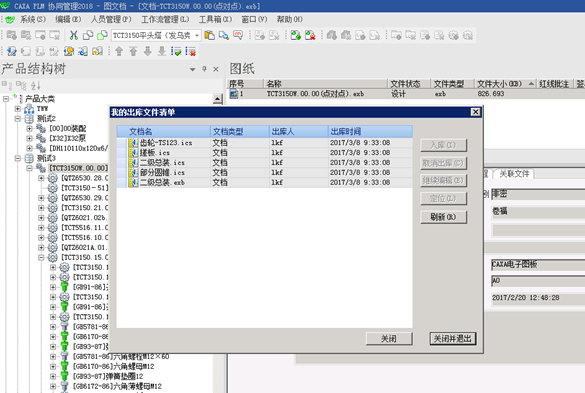Screen dimensions: 585x393
Task: Click the A0 input field
Action: pyautogui.click(x=538, y=281)
